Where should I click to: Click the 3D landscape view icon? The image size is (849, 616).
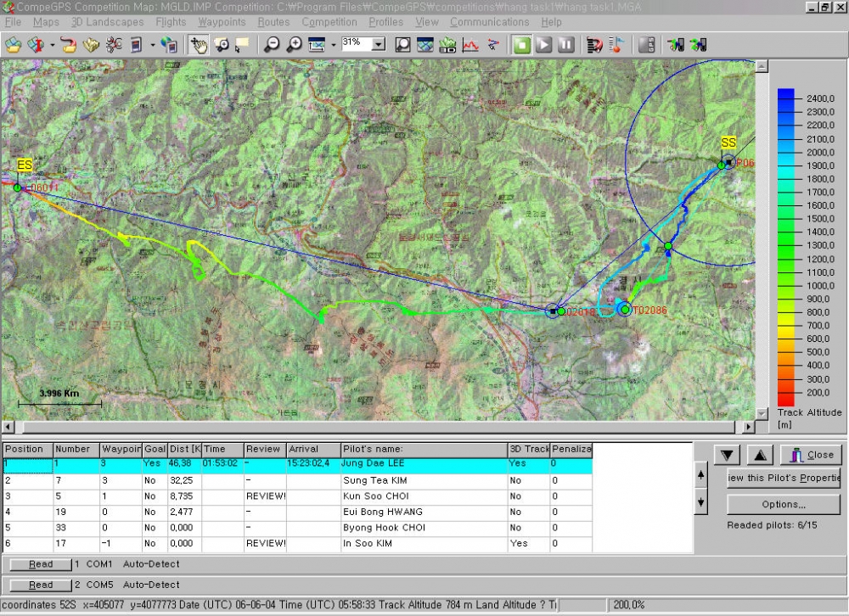447,45
